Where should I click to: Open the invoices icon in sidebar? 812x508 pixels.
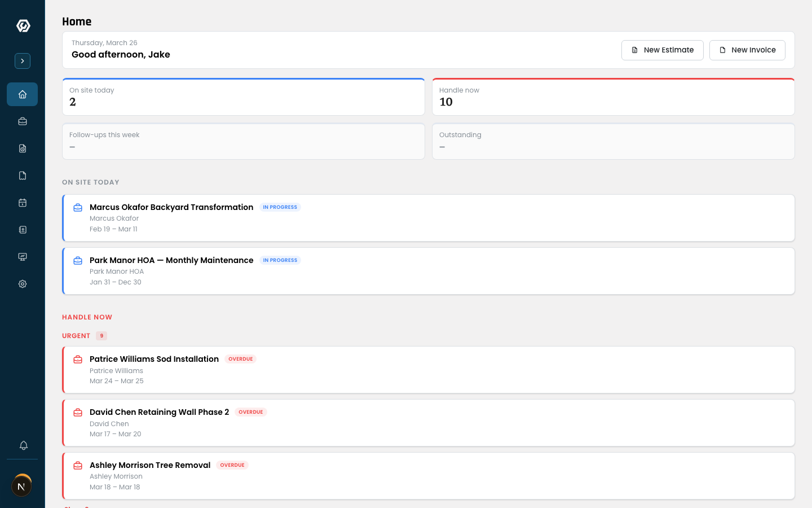point(23,176)
